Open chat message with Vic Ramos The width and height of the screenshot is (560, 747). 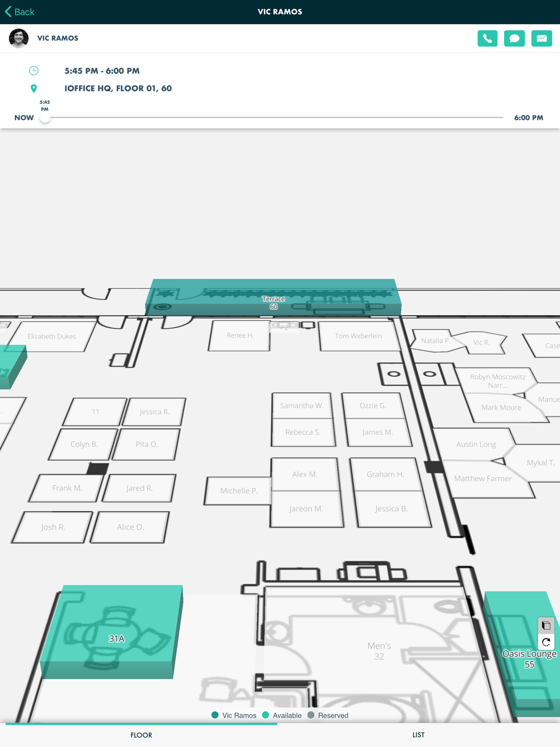(x=514, y=38)
